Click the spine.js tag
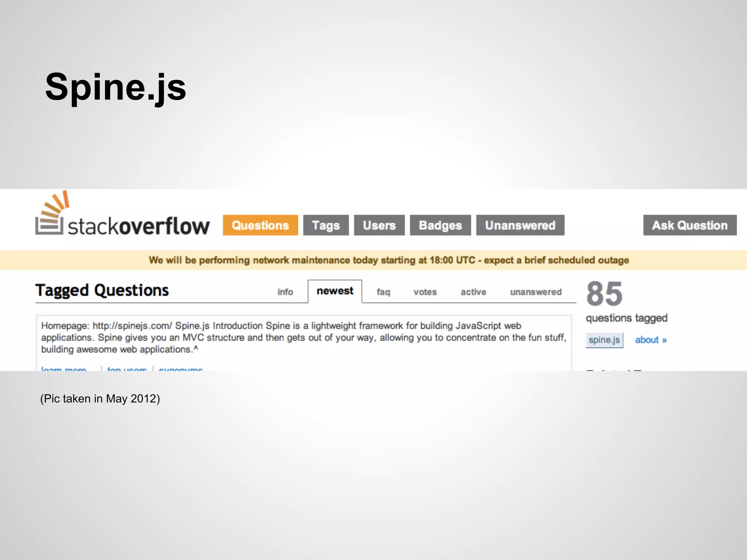747x560 pixels. click(x=604, y=340)
